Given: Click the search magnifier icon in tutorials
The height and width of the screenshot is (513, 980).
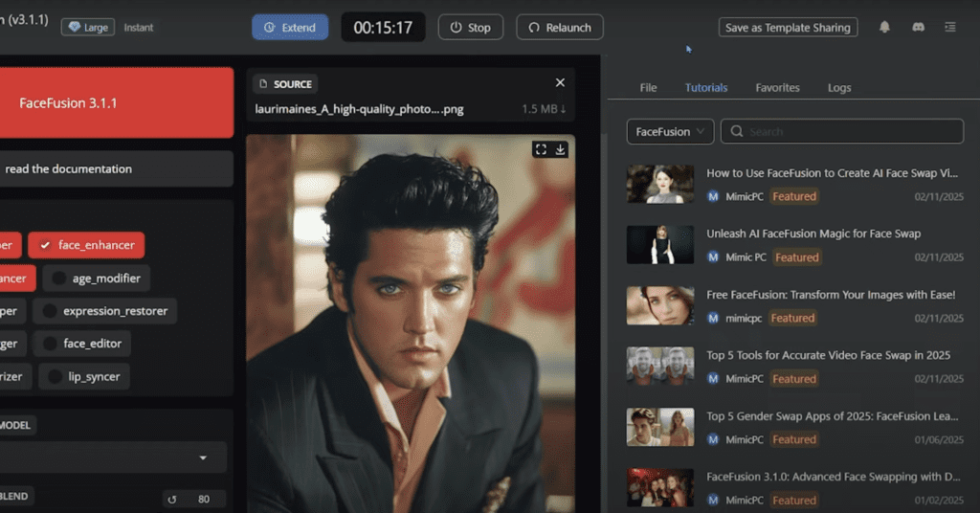Looking at the screenshot, I should pyautogui.click(x=737, y=132).
